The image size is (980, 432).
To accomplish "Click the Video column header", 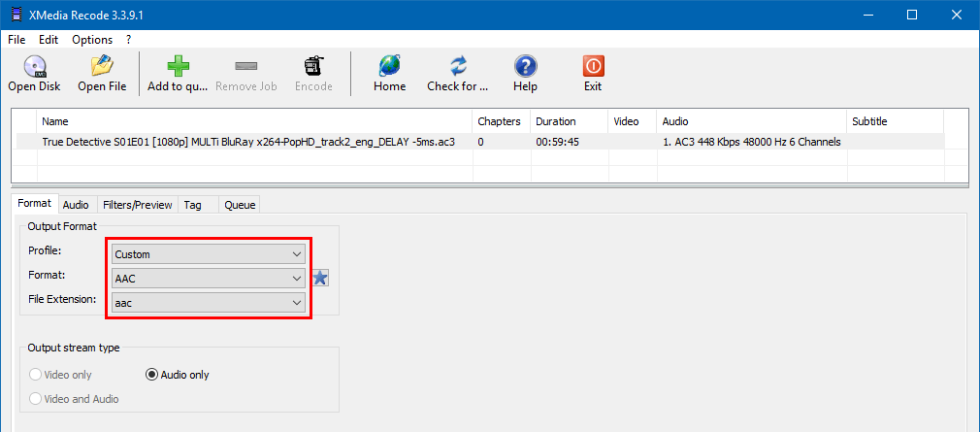I will [x=632, y=121].
